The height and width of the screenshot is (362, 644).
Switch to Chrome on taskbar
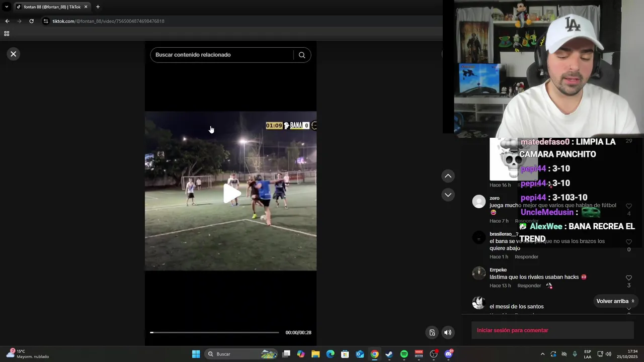coord(375,354)
